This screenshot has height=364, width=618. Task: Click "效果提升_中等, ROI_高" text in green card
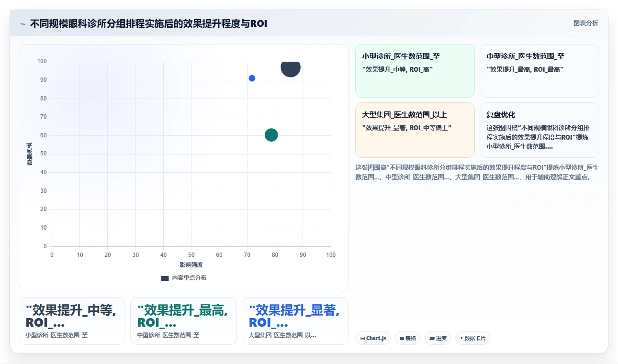tap(397, 69)
